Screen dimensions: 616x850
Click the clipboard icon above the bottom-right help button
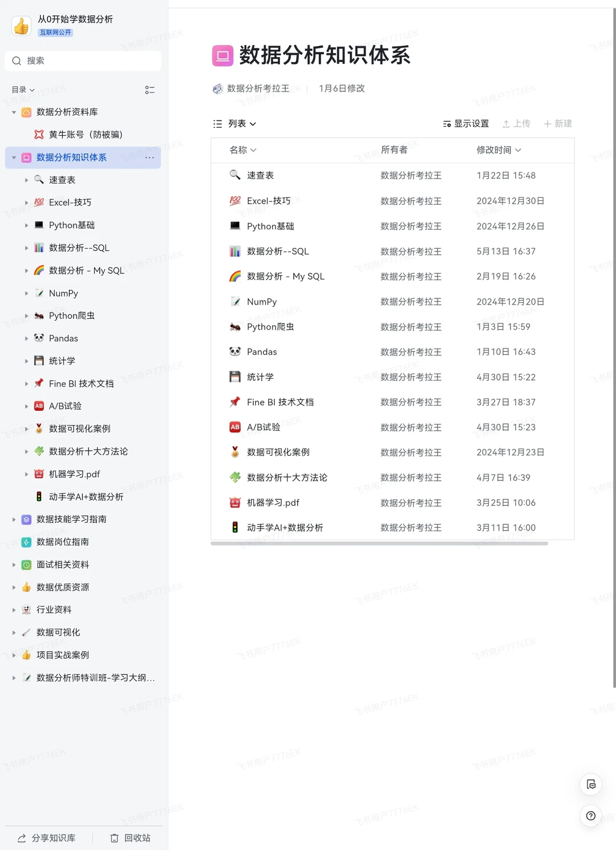(590, 784)
